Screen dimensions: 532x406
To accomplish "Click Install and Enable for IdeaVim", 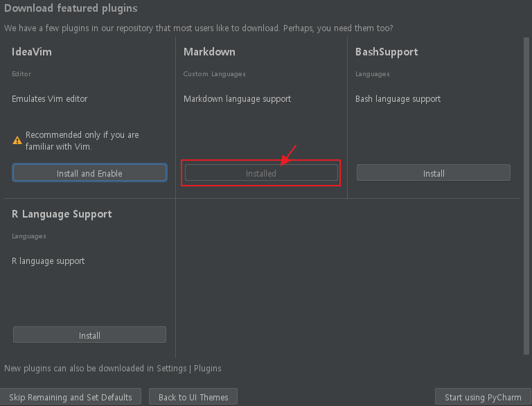I will point(89,173).
